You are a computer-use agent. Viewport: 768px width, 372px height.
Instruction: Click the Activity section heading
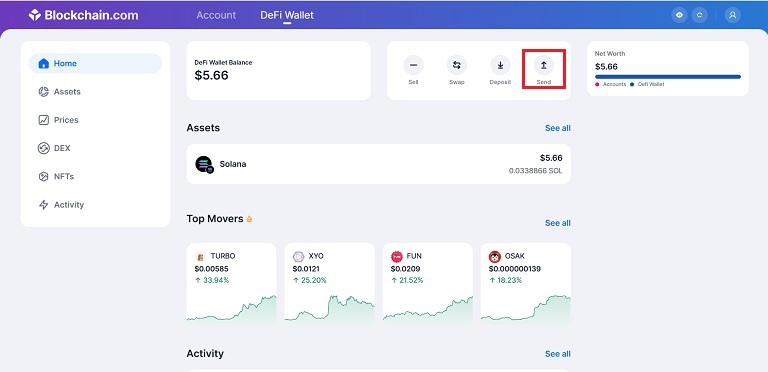[x=205, y=353]
